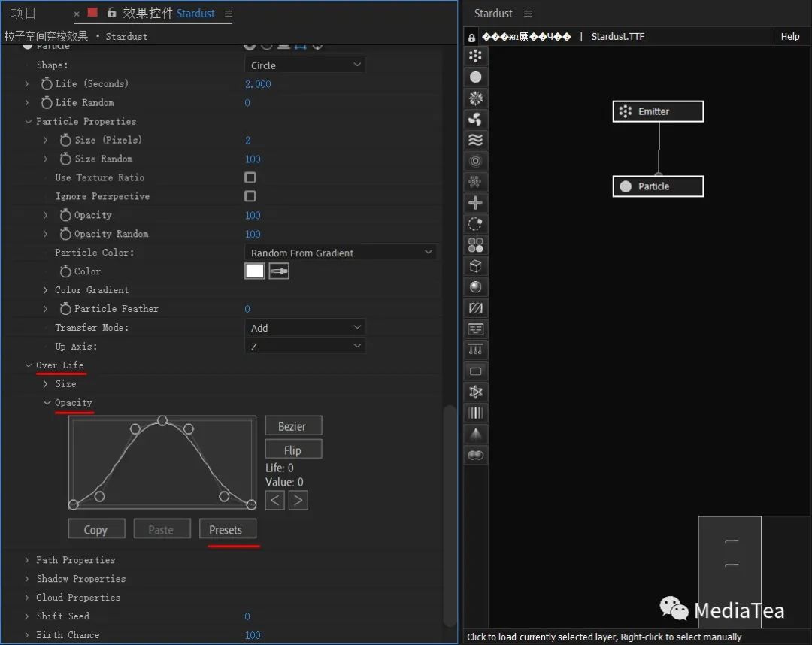
Task: Click the text-lines panel icon in Stardust toolbar
Action: tap(475, 329)
